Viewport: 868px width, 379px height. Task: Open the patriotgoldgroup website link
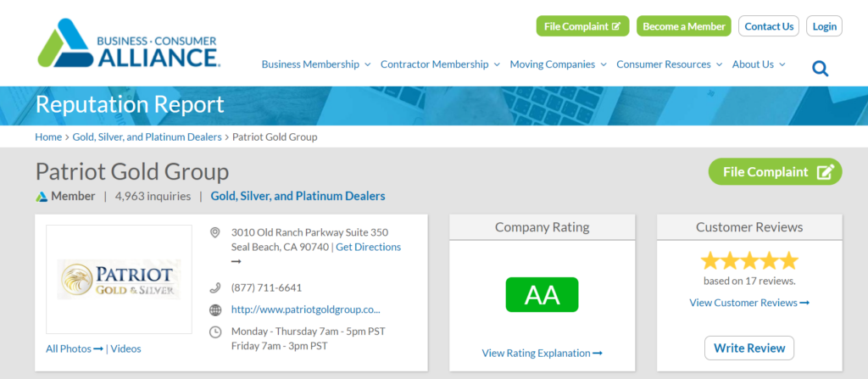305,309
